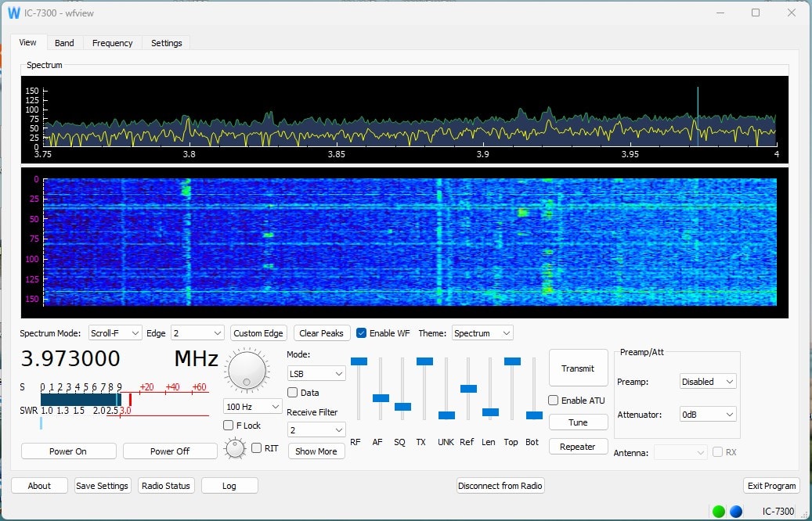Click the small RIT knob
The height and width of the screenshot is (521, 812).
tap(234, 448)
